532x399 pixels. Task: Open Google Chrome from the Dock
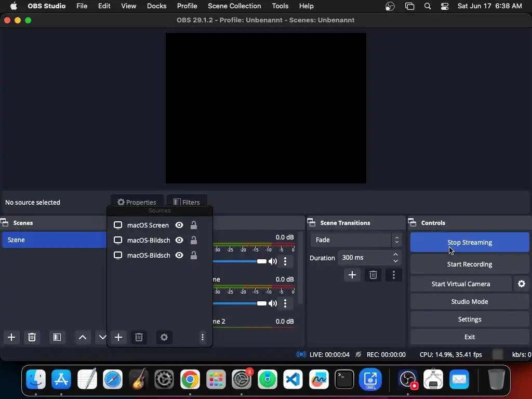(190, 379)
